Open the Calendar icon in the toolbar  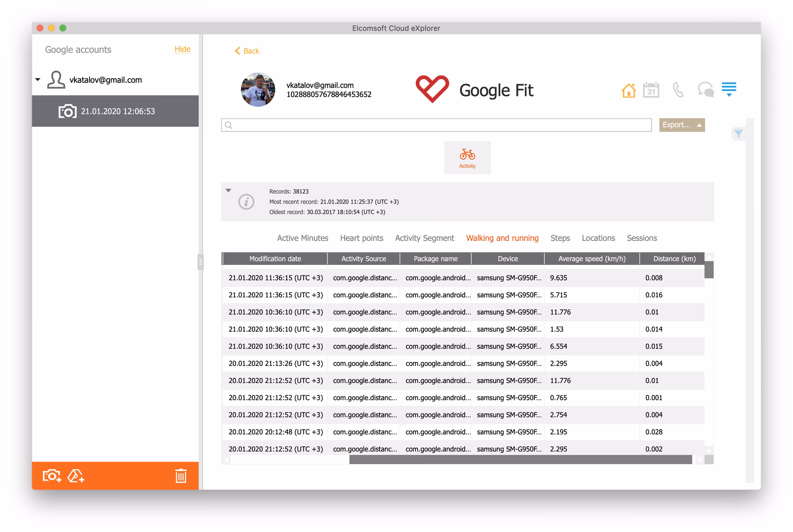pyautogui.click(x=652, y=90)
